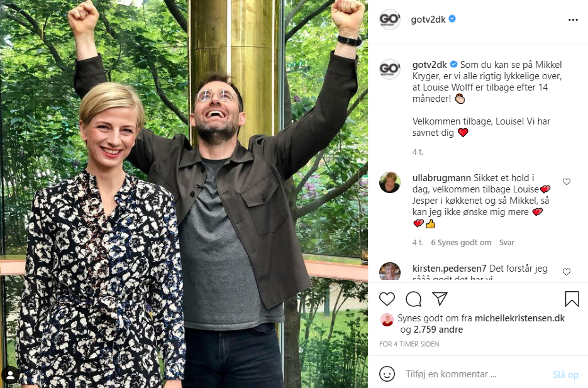The width and height of the screenshot is (588, 388).
Task: Share the post via paper plane icon
Action: (x=440, y=299)
